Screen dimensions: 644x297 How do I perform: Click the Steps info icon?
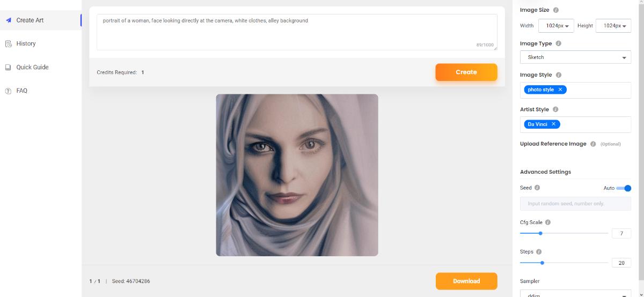(x=539, y=251)
